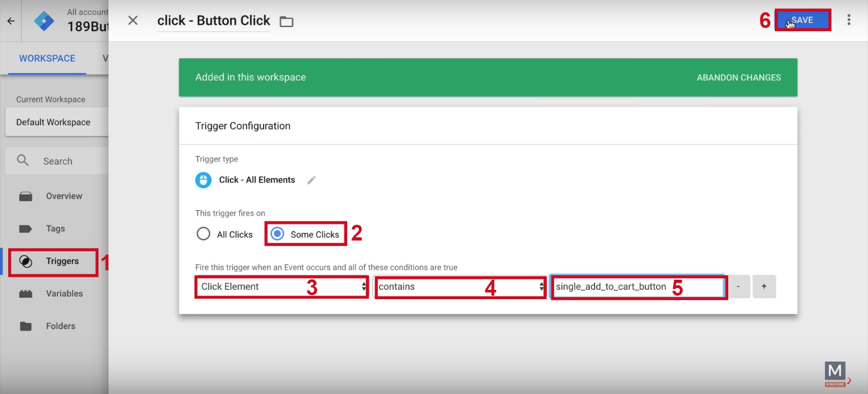Open the three-dot more options menu
This screenshot has height=394, width=868.
(x=849, y=20)
